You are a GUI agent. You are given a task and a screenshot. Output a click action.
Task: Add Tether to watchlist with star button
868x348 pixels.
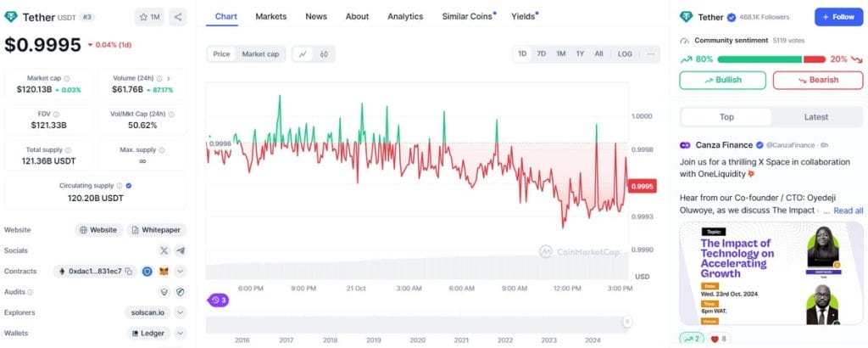pos(149,17)
